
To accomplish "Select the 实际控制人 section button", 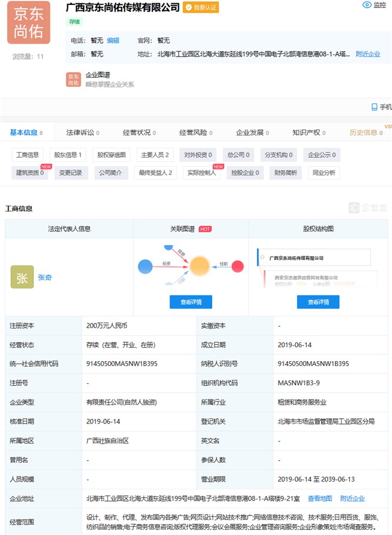I will (201, 173).
